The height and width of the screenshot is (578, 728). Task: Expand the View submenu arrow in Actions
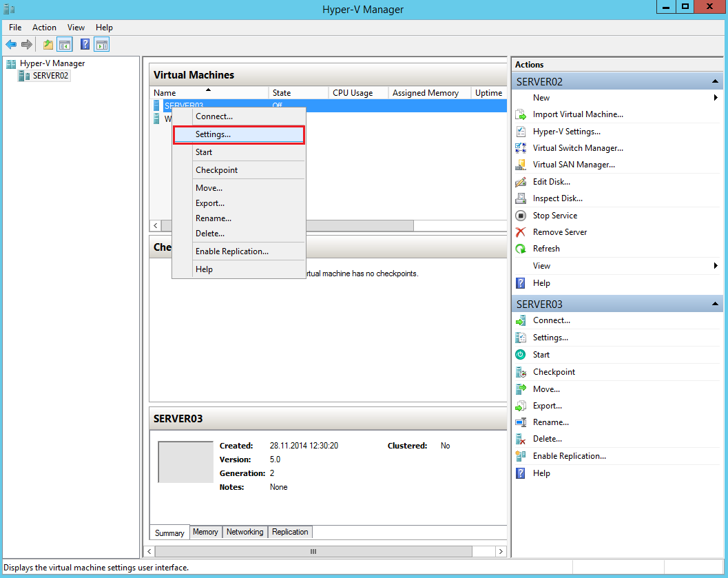coord(716,265)
